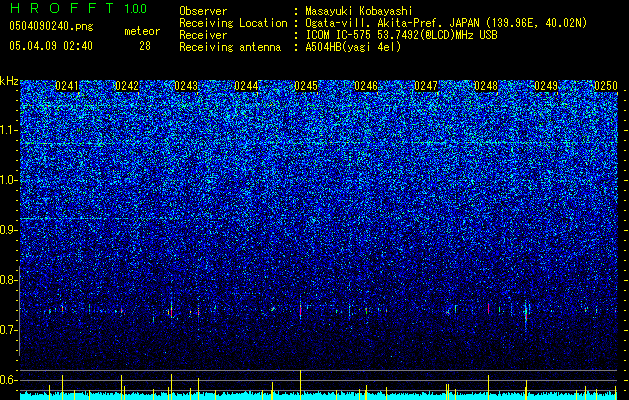Select the 0242 time marker
Viewport: 629px width, 400px height.
pos(127,86)
